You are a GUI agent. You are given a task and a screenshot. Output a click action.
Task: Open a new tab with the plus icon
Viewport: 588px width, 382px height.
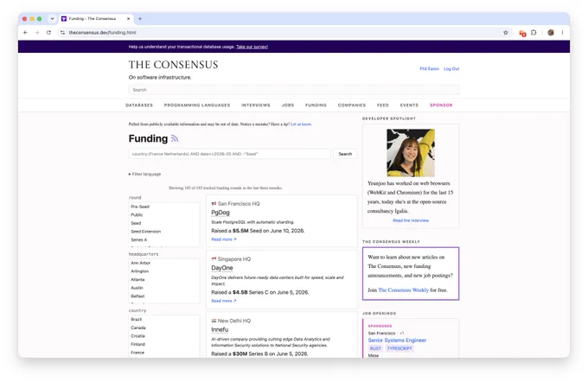pyautogui.click(x=140, y=18)
